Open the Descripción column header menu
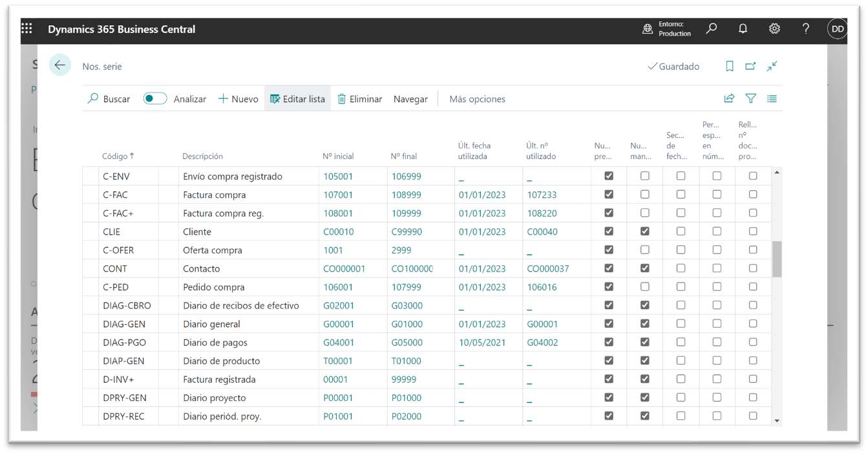 pyautogui.click(x=202, y=156)
